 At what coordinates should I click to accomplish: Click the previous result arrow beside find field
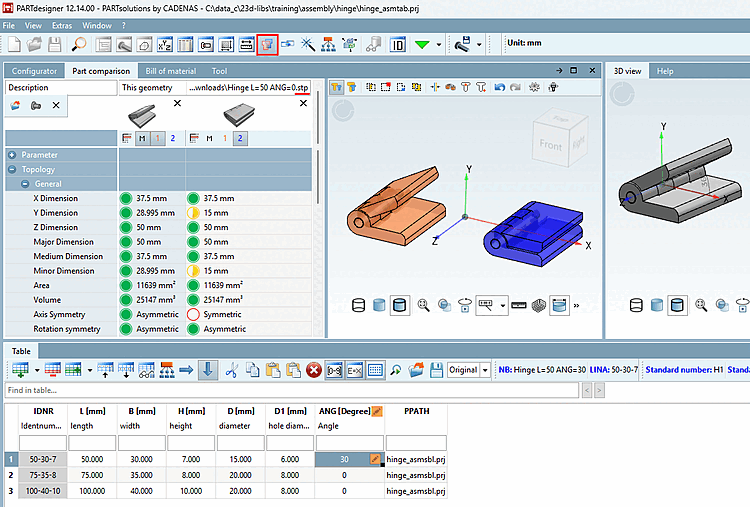point(587,391)
